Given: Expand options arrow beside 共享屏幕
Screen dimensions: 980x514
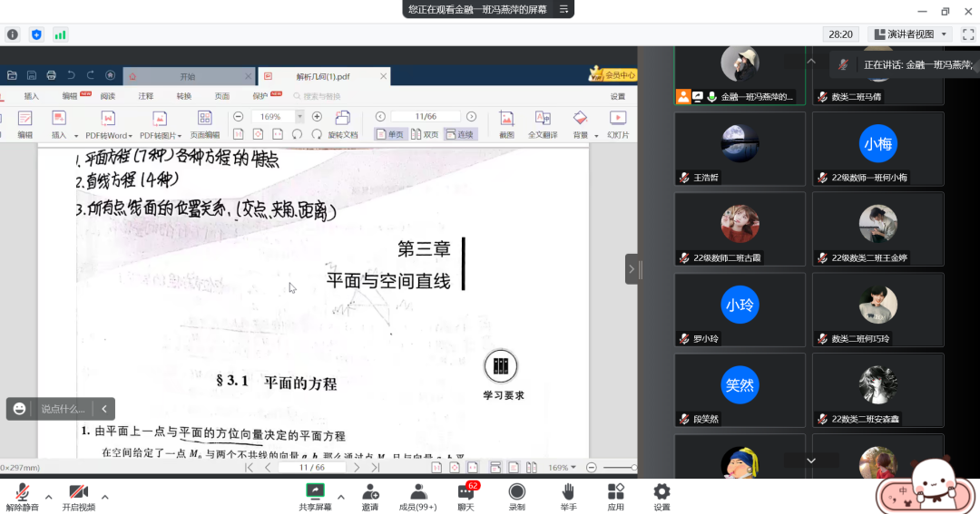Looking at the screenshot, I should [341, 497].
